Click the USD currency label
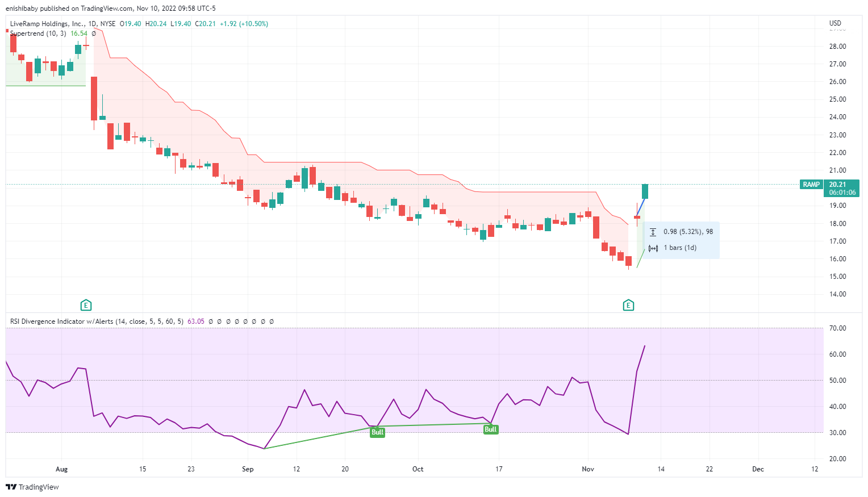This screenshot has height=497, width=868. coord(835,23)
